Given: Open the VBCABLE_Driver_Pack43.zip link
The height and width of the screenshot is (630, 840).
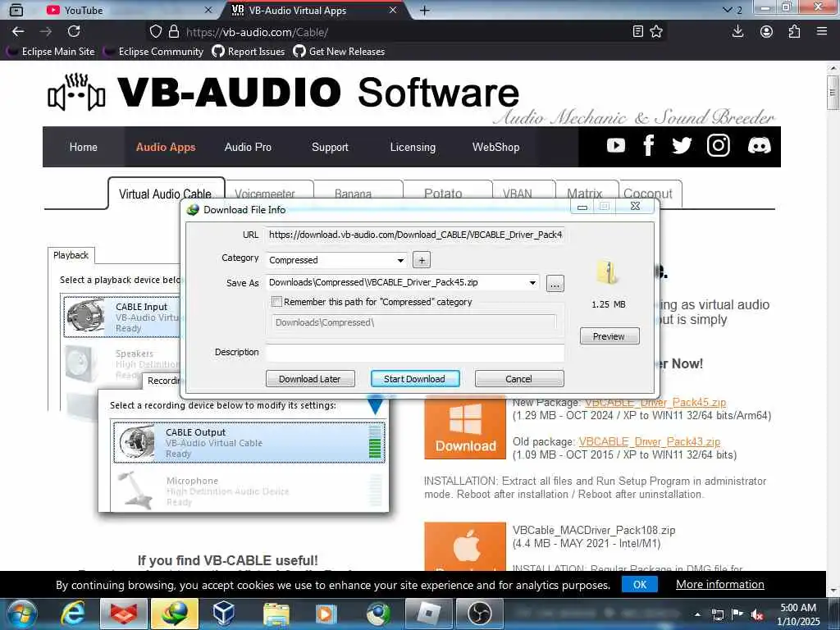Looking at the screenshot, I should (x=650, y=442).
